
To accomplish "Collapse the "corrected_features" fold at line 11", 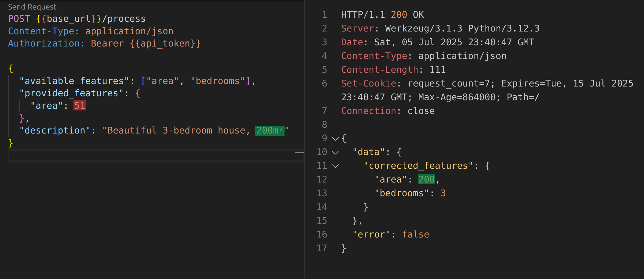I will [335, 166].
